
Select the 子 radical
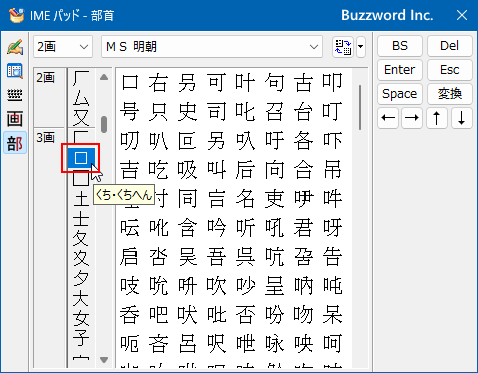(x=81, y=337)
